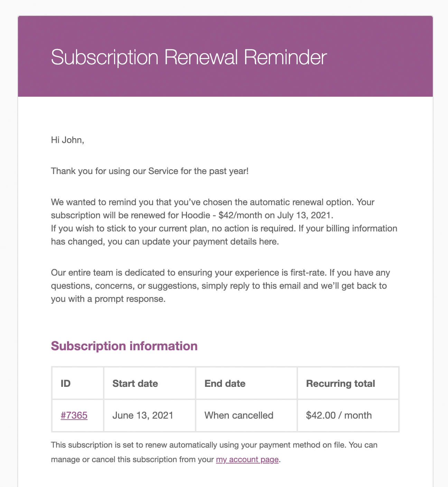Viewport: 448px width, 487px height.
Task: Click the line about automatic renewal option
Action: (x=213, y=202)
